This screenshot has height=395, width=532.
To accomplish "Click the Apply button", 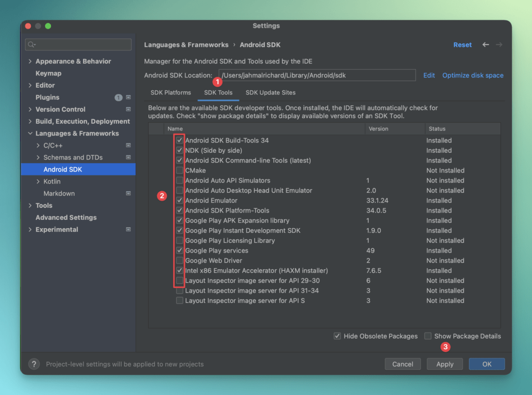I will (x=445, y=364).
